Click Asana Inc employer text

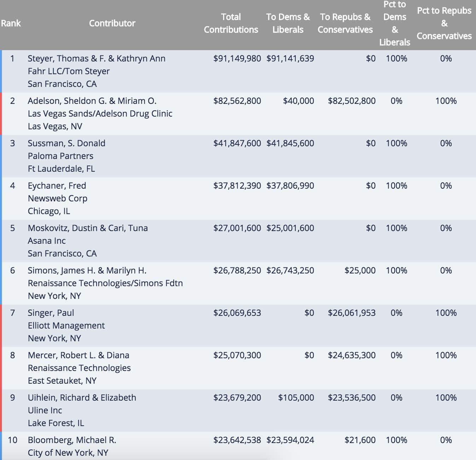47,241
